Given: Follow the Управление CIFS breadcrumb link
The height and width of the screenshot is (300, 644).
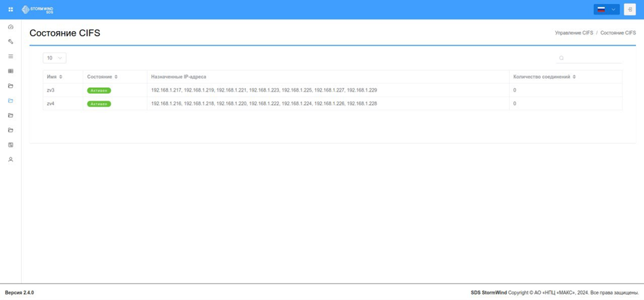Looking at the screenshot, I should 574,33.
